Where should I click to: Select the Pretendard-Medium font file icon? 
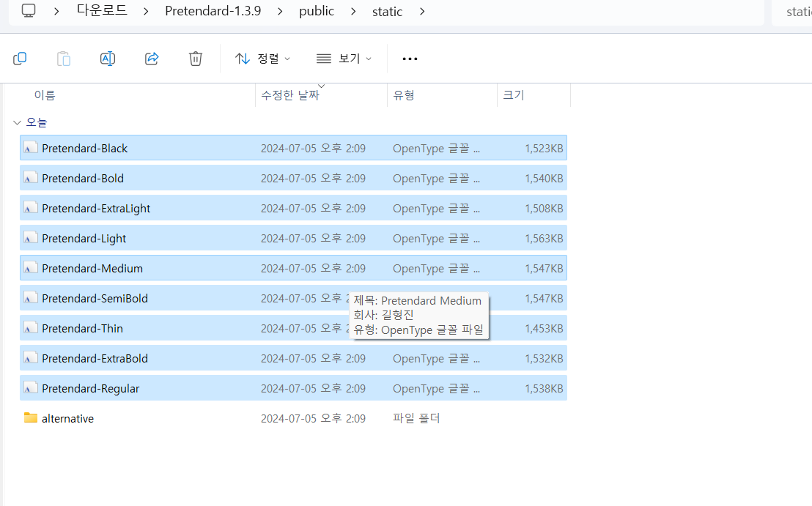31,268
